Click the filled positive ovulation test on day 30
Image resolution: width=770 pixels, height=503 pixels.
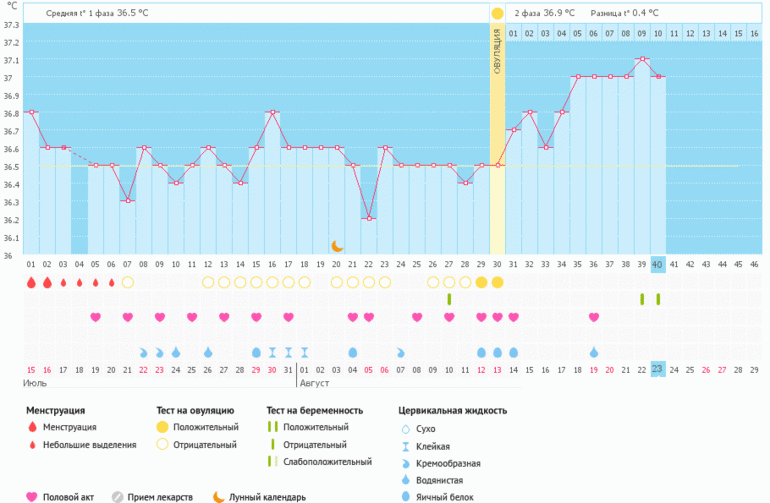(x=497, y=283)
